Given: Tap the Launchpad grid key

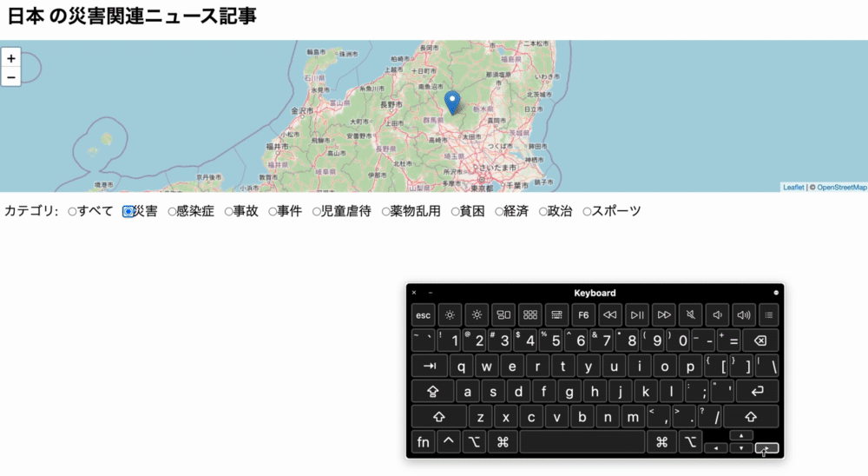Looking at the screenshot, I should (529, 314).
